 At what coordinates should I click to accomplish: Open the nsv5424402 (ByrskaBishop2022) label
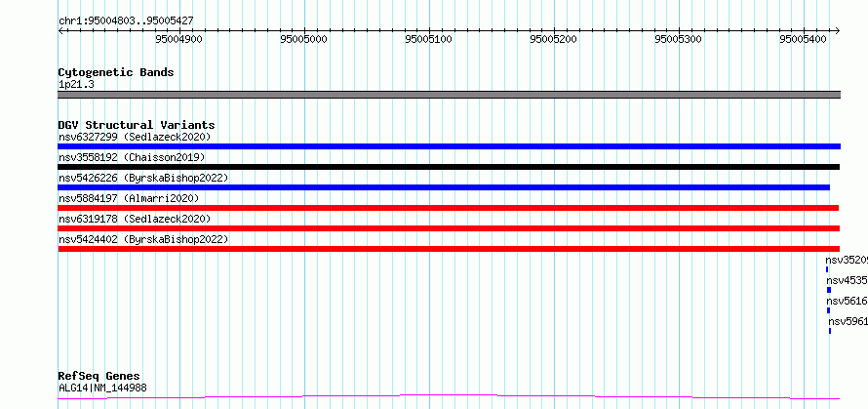[x=143, y=239]
